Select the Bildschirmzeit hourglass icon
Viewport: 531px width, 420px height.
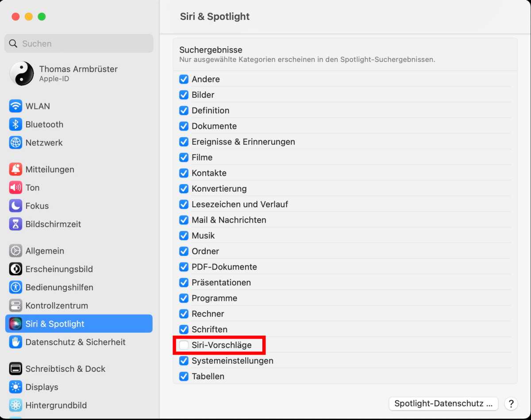pos(15,224)
